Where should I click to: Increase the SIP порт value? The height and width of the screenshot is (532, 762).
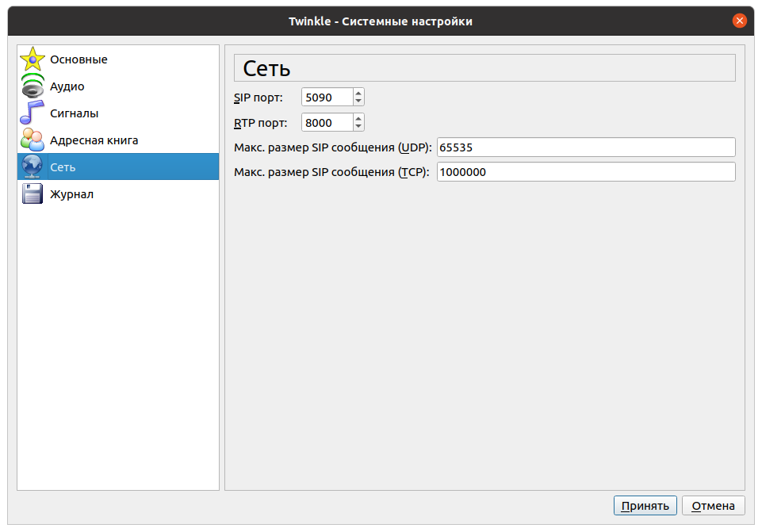(x=358, y=93)
